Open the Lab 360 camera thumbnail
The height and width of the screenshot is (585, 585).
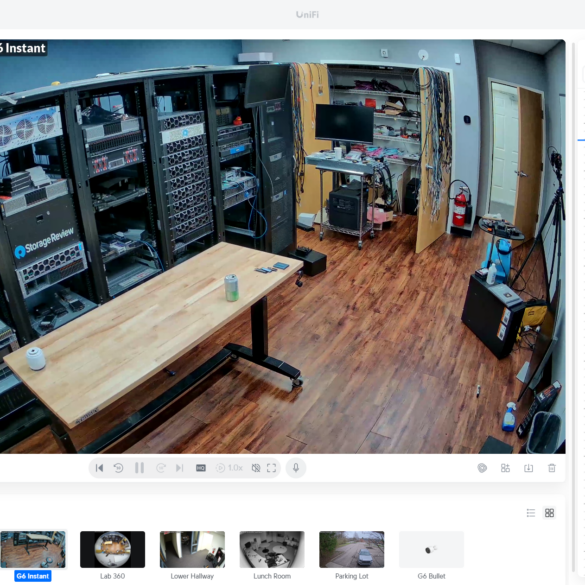click(112, 550)
